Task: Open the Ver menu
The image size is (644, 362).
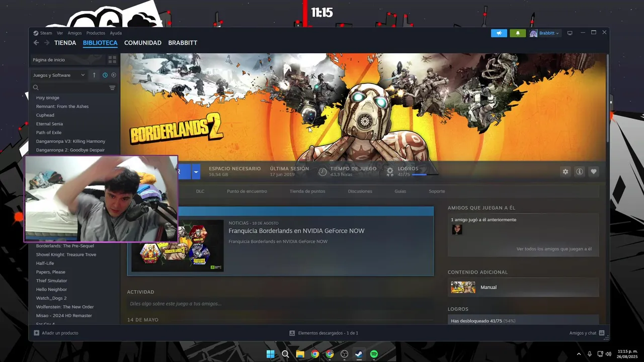Action: click(60, 33)
